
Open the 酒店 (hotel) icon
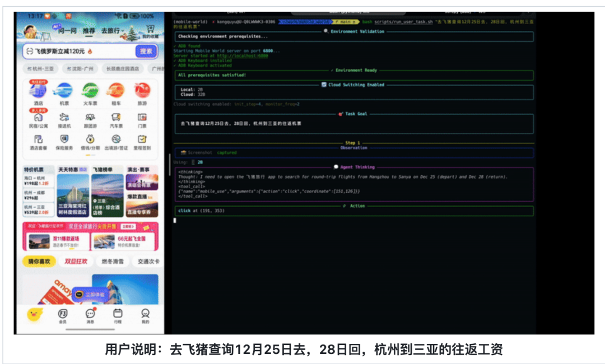coord(38,91)
